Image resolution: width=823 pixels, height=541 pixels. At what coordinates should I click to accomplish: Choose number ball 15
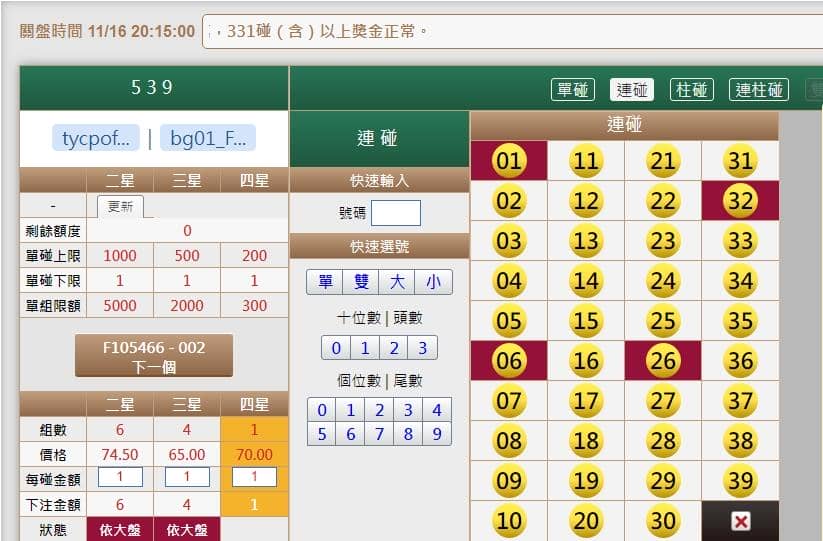point(586,321)
